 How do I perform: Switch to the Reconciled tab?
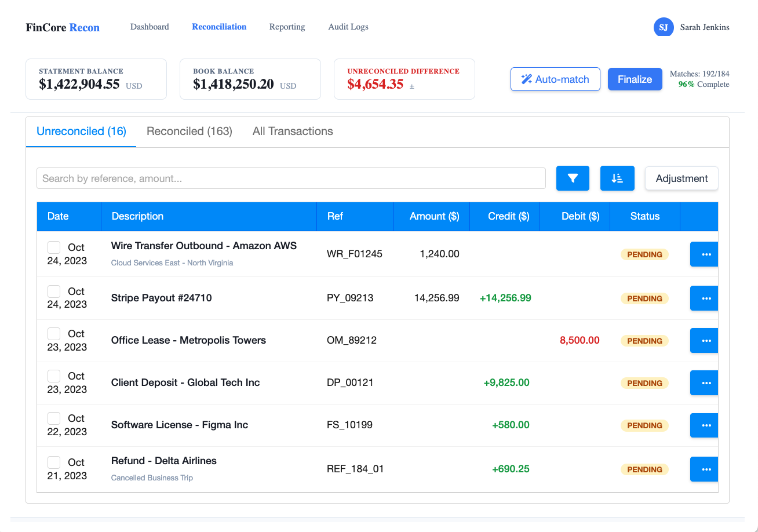pos(189,131)
